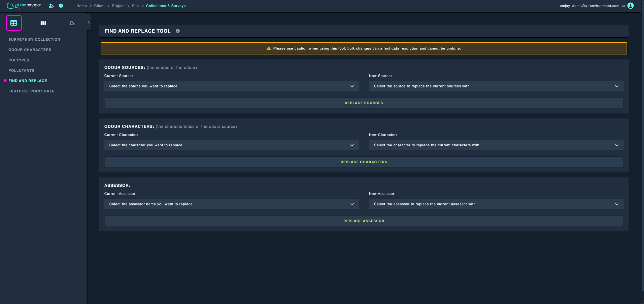Switch to the map view icon
This screenshot has height=304, width=644.
[x=43, y=23]
